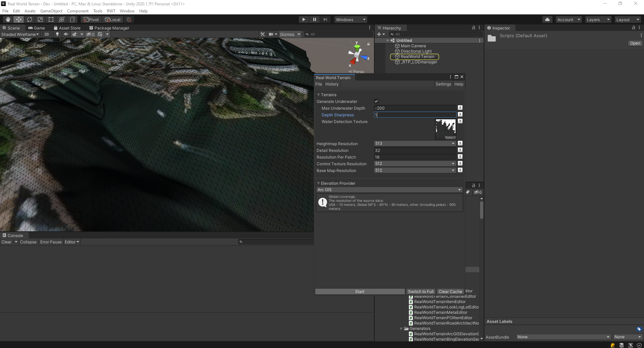Switch to the Package Manager tab
644x348 pixels.
(109, 28)
